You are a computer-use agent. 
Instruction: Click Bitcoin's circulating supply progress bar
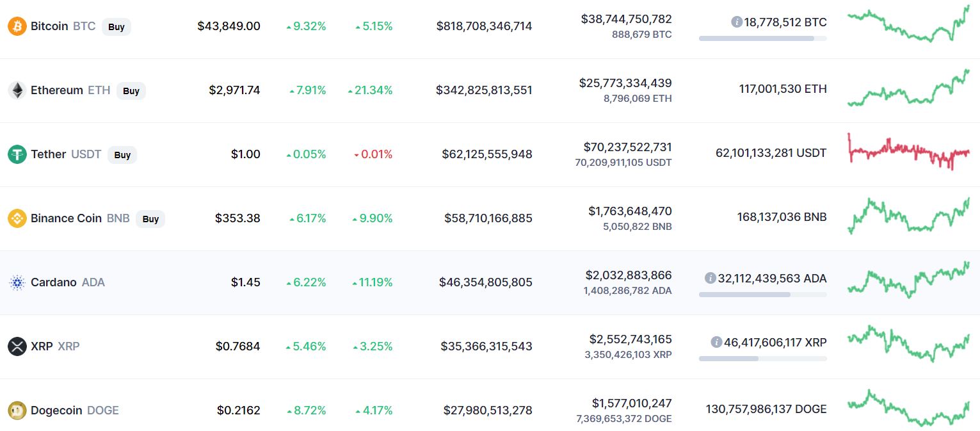coord(762,38)
